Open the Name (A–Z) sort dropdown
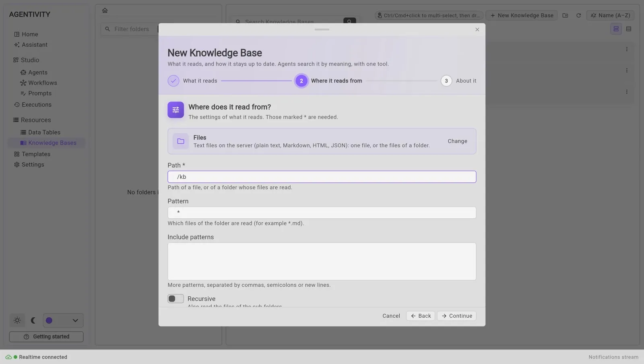644x364 pixels. tap(611, 15)
